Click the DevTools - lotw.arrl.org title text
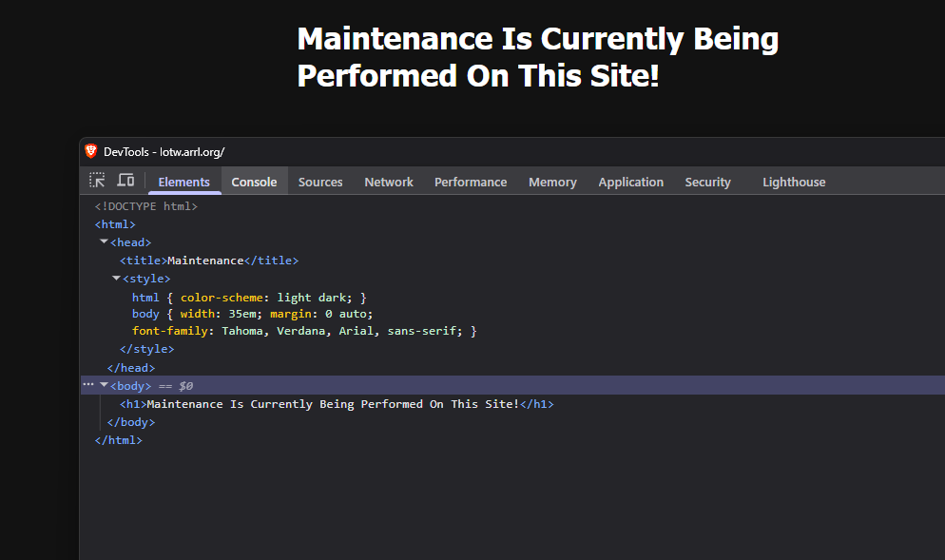945x560 pixels. click(x=164, y=152)
